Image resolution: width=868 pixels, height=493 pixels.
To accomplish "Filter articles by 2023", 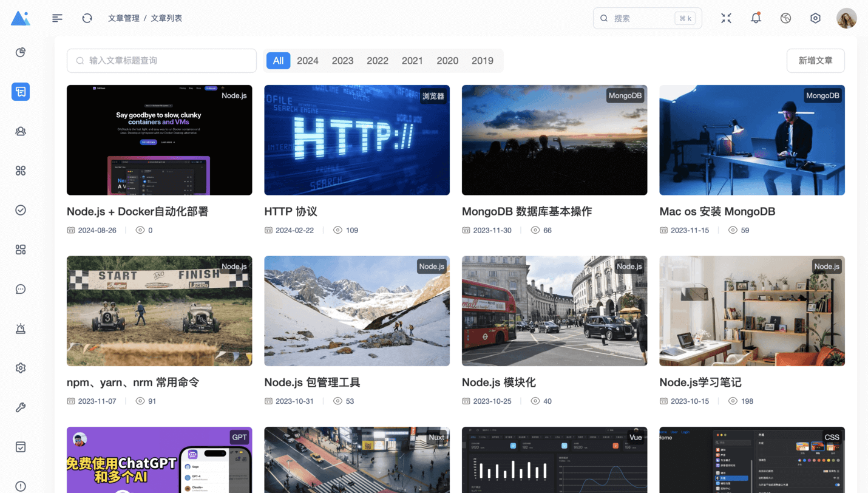I will coord(342,61).
